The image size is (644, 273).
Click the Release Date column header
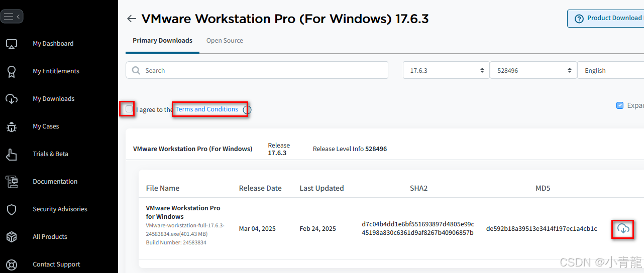pos(260,188)
